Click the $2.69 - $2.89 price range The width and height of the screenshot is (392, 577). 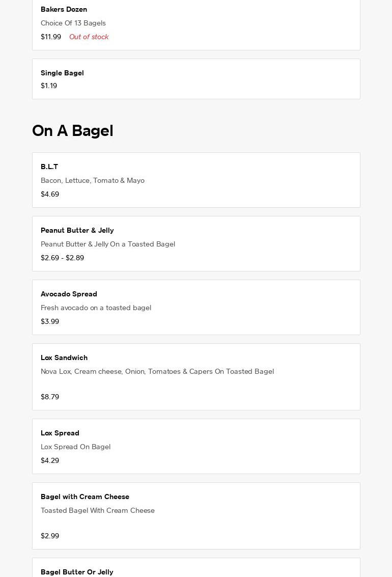62,258
